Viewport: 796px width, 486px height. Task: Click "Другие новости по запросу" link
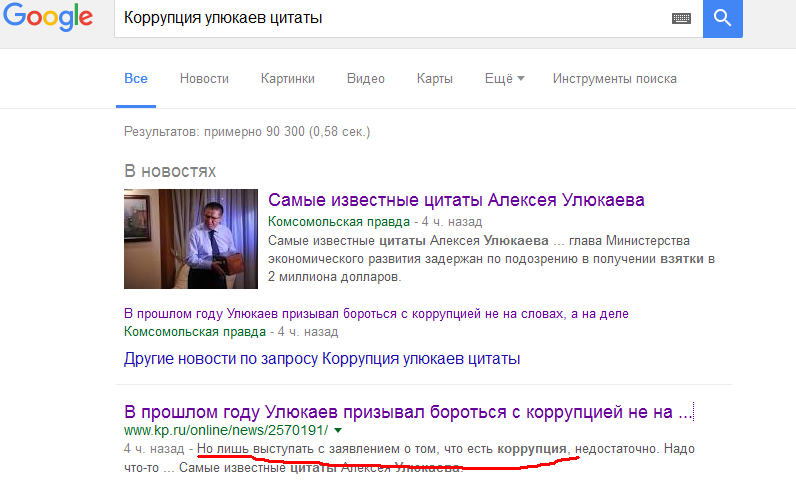click(x=322, y=358)
